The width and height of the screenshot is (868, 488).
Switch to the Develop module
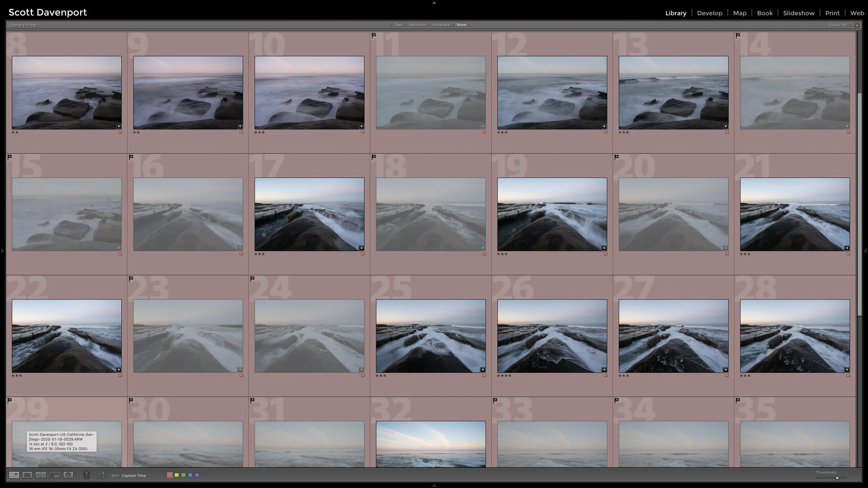(x=709, y=13)
